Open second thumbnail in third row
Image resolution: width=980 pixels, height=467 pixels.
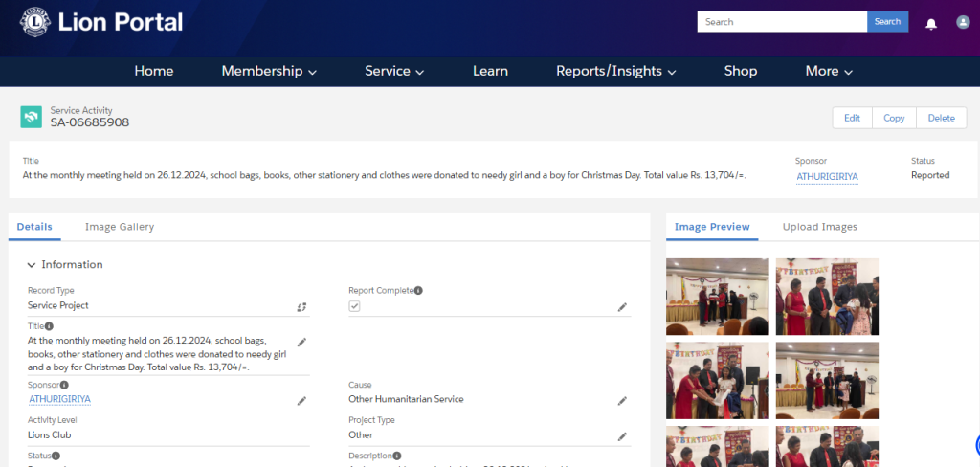coord(827,446)
